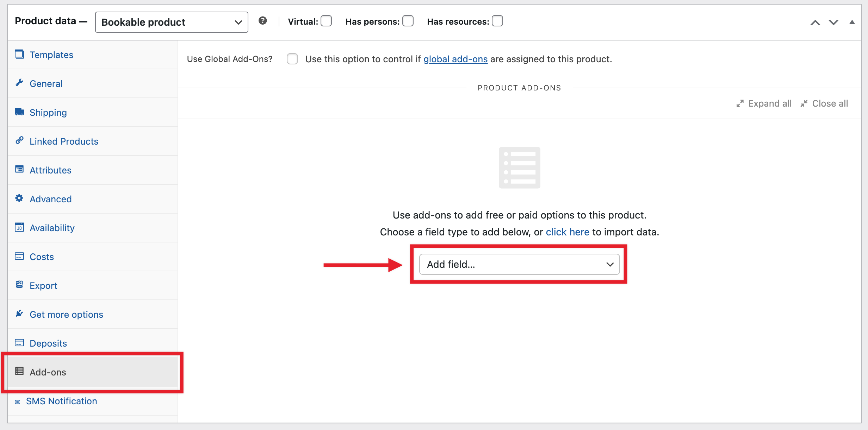Screen dimensions: 868x430
Task: Select the Linked Products chain icon
Action: pos(19,140)
